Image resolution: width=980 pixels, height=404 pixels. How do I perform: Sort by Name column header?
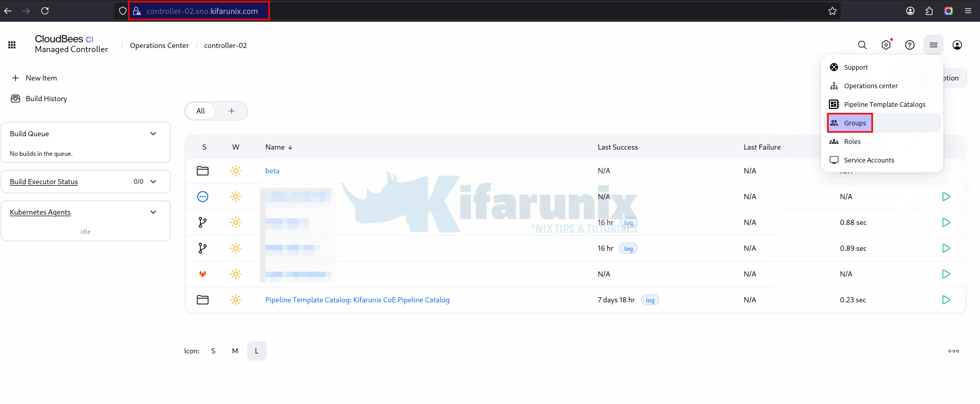pyautogui.click(x=279, y=147)
